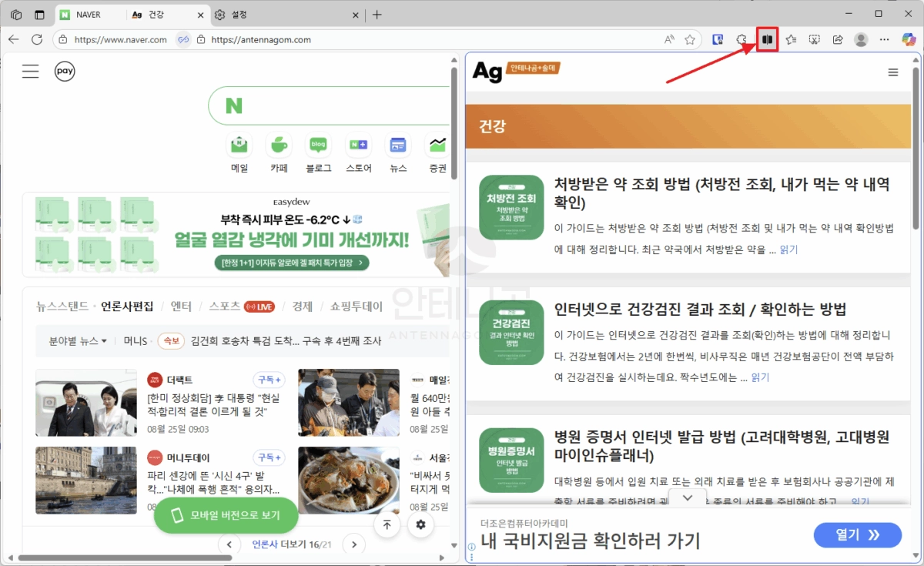924x566 pixels.
Task: Click 읽기 link under 건강검진 article
Action: tap(760, 377)
